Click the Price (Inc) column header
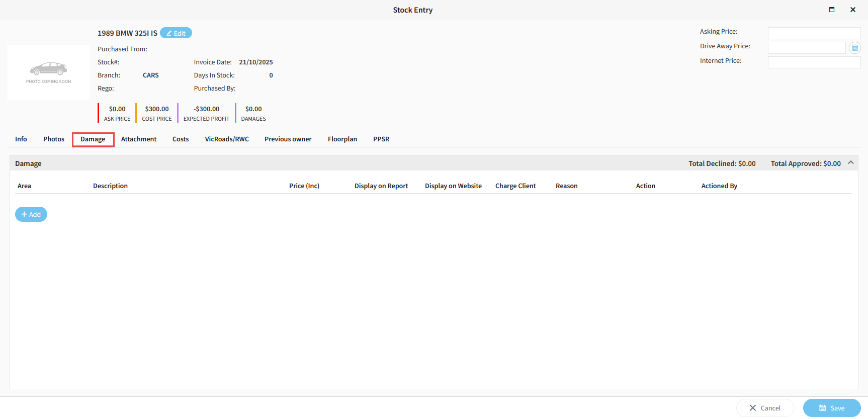 (x=304, y=186)
